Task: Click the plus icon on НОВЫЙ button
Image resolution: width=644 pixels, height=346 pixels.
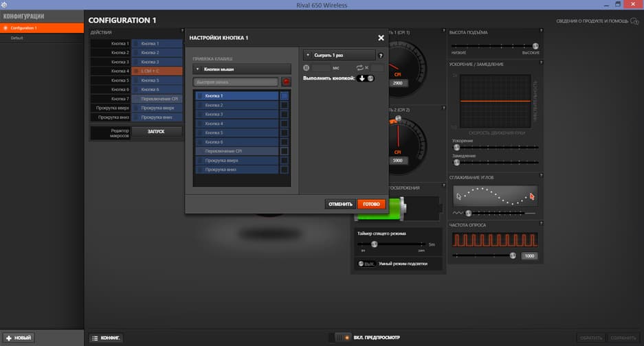Action: coord(9,338)
